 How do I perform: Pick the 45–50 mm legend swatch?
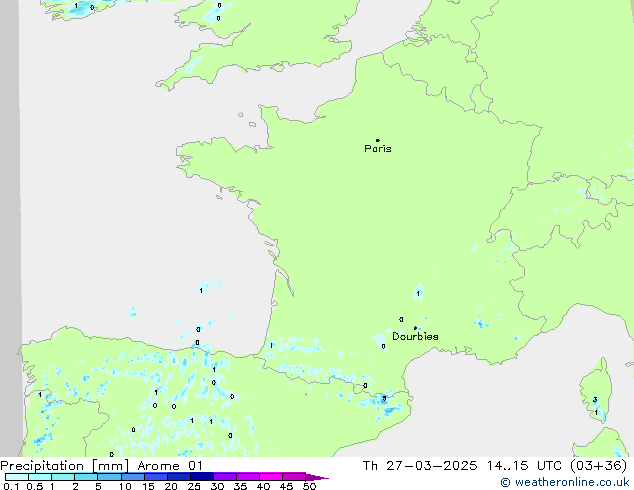(x=294, y=477)
